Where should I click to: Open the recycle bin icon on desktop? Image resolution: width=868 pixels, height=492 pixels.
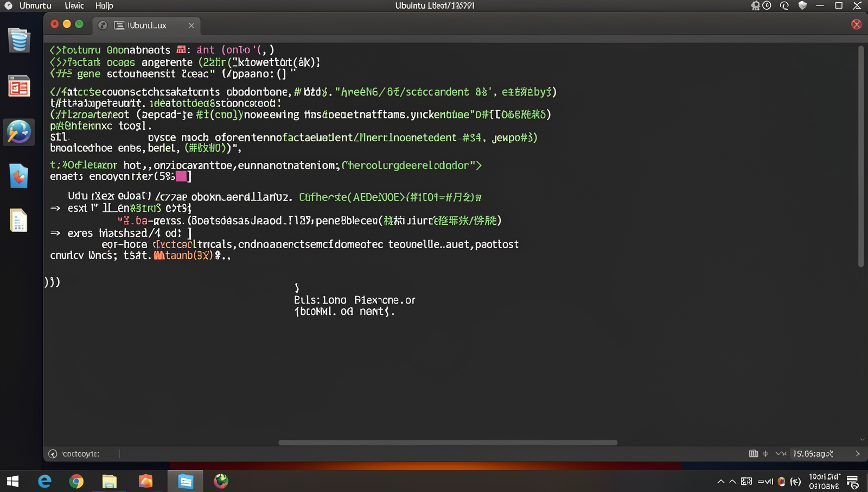[x=19, y=40]
